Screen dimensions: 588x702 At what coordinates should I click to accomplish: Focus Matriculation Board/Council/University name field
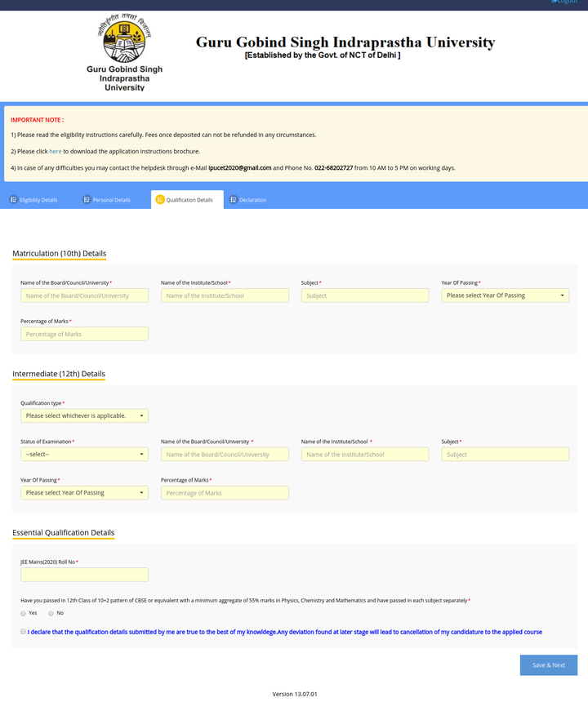(x=85, y=295)
